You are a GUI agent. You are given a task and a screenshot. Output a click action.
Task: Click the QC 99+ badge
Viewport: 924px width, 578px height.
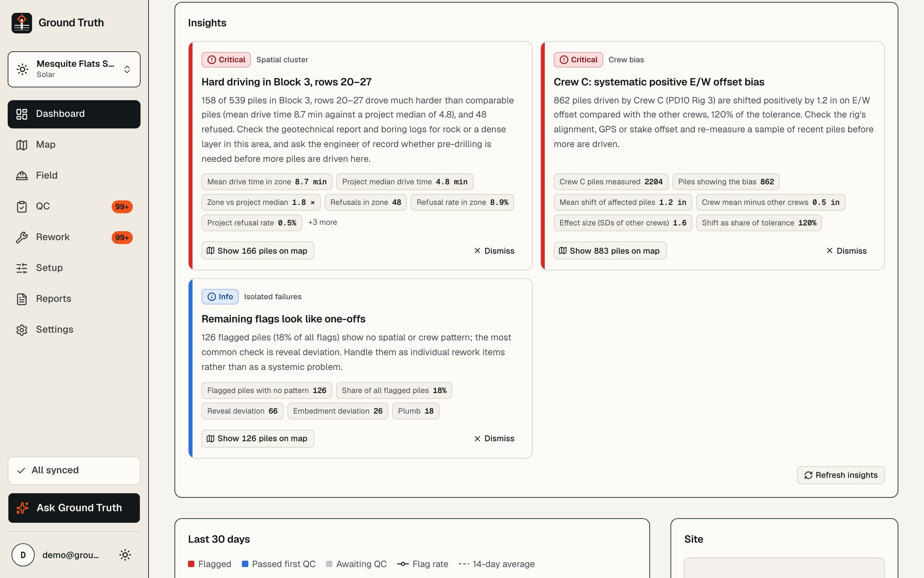[122, 207]
